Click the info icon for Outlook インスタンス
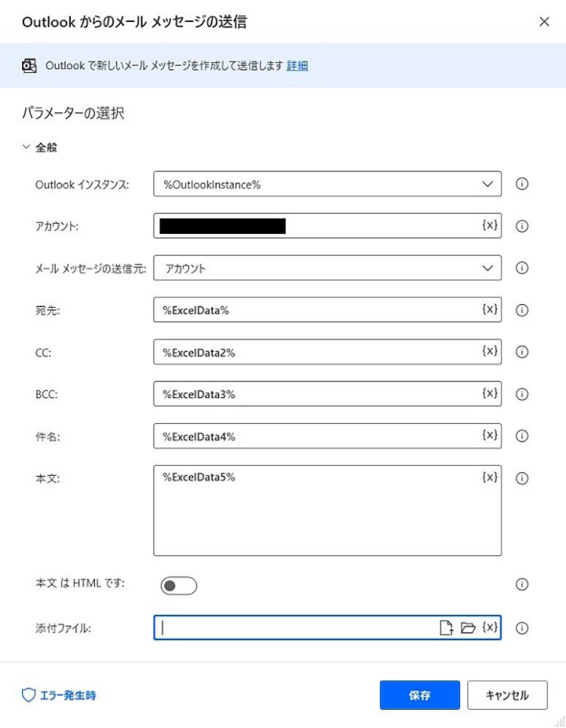 522,184
